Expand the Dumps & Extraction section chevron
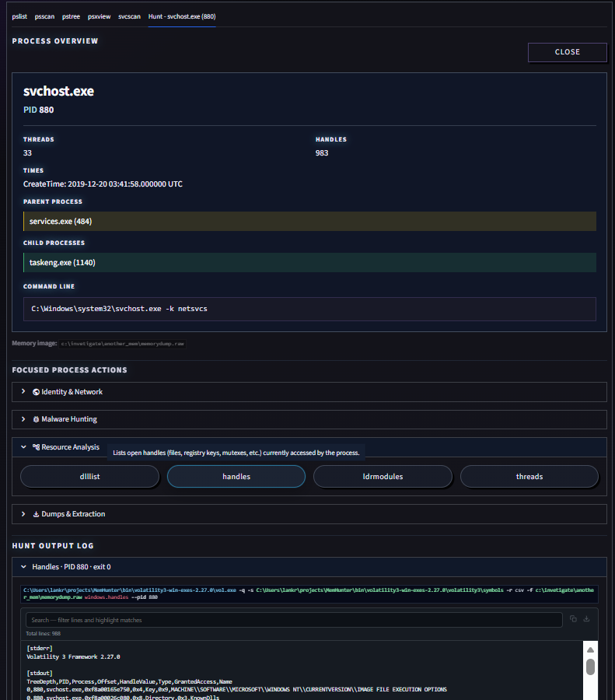The height and width of the screenshot is (700, 615). pyautogui.click(x=23, y=514)
